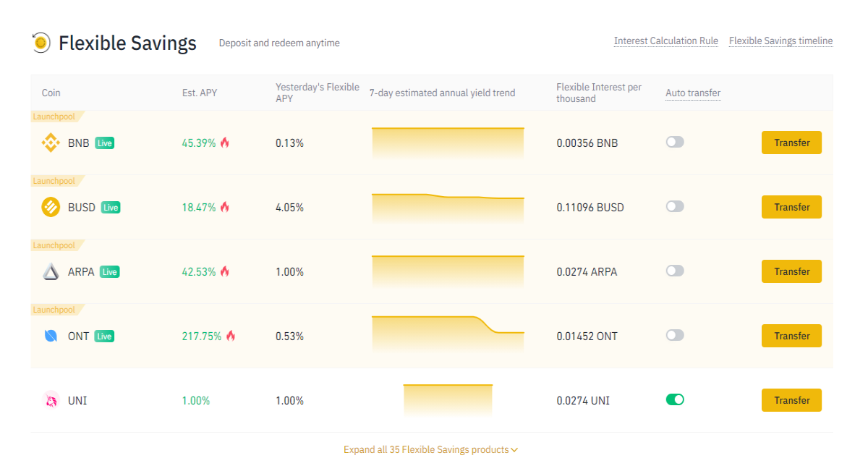Screen dimensions: 868x466
Task: Click the ARPA triangle coin icon
Action: (51, 272)
